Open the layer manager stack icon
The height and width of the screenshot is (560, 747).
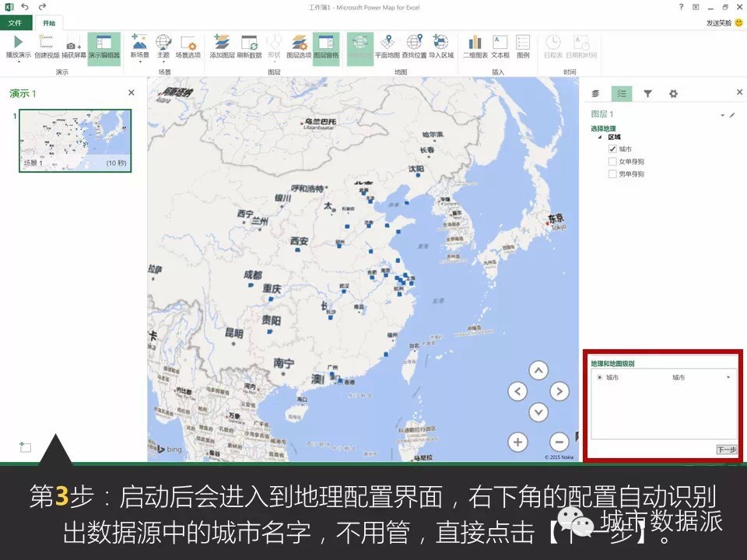pos(595,94)
